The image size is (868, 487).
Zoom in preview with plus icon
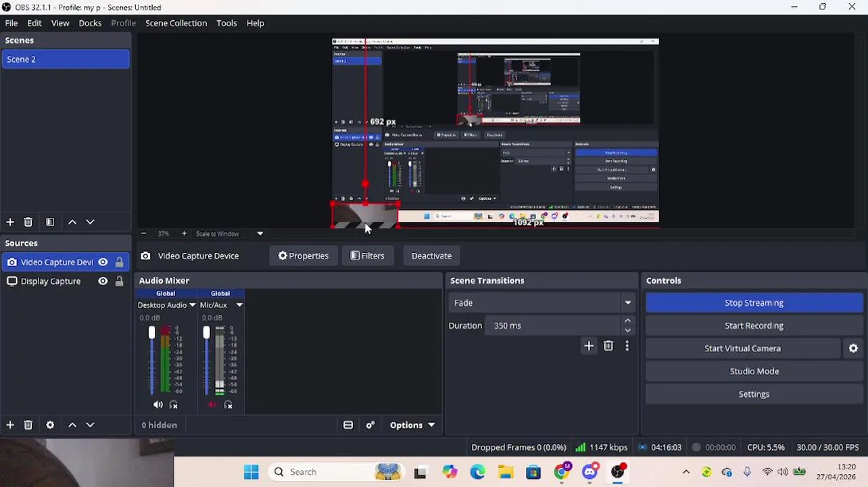(x=184, y=233)
